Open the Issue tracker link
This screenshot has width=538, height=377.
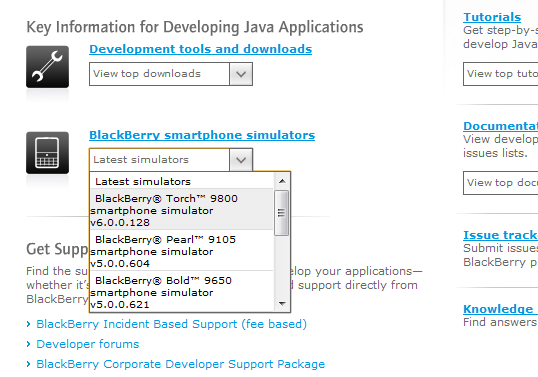pyautogui.click(x=500, y=235)
